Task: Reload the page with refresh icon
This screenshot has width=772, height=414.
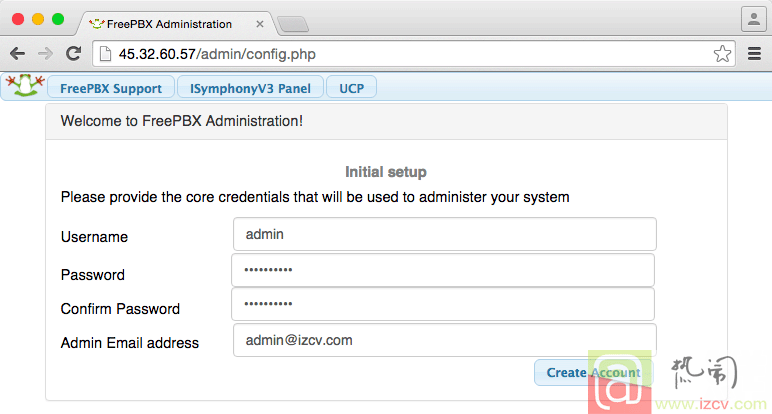Action: (x=74, y=53)
